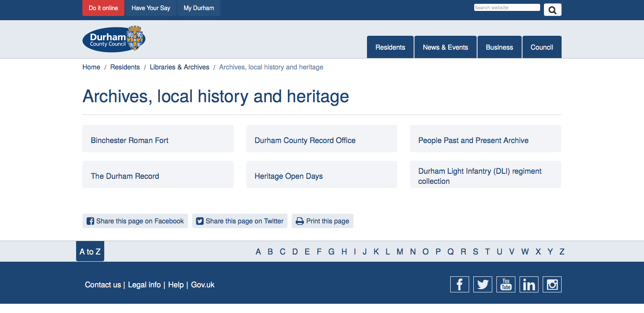Select letter M in A–Z index

(x=400, y=252)
